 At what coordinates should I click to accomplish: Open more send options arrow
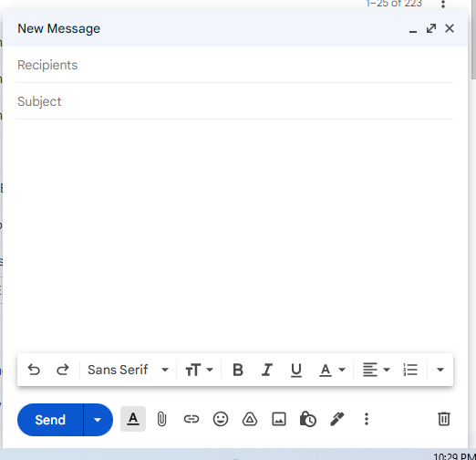tap(98, 420)
